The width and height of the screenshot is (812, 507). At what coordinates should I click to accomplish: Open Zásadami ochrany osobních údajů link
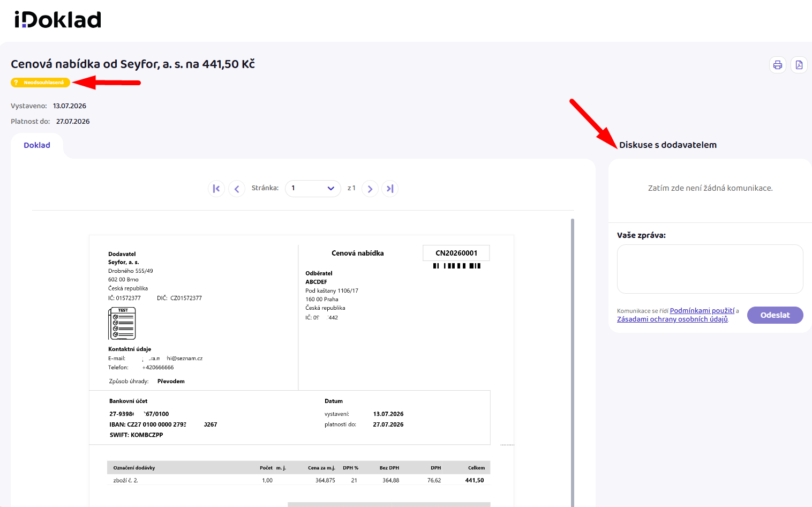tap(672, 319)
